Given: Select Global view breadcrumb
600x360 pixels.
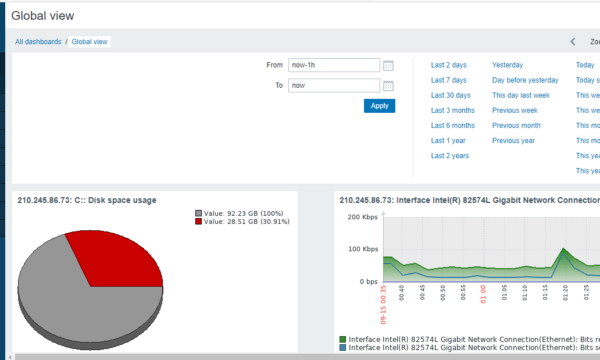Looking at the screenshot, I should (x=89, y=42).
